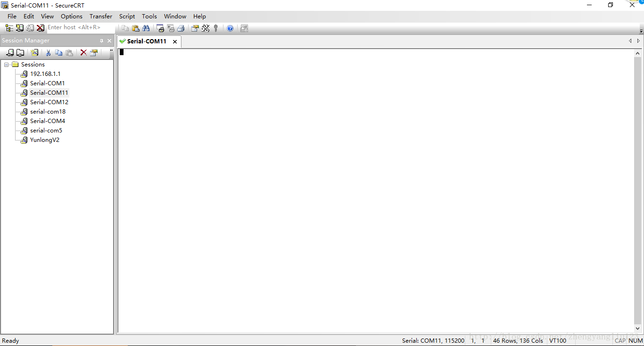Click the yellow icon in Session Manager toolbar
The image size is (644, 346).
coord(34,53)
